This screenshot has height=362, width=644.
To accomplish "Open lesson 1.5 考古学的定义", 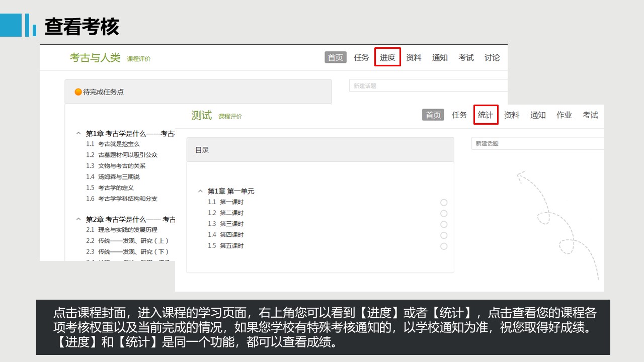I will pyautogui.click(x=110, y=188).
